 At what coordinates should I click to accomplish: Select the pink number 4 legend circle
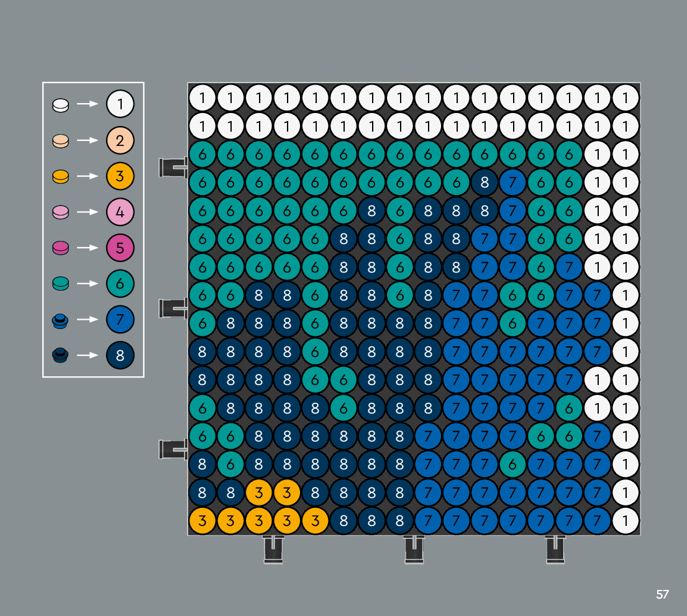click(x=120, y=212)
